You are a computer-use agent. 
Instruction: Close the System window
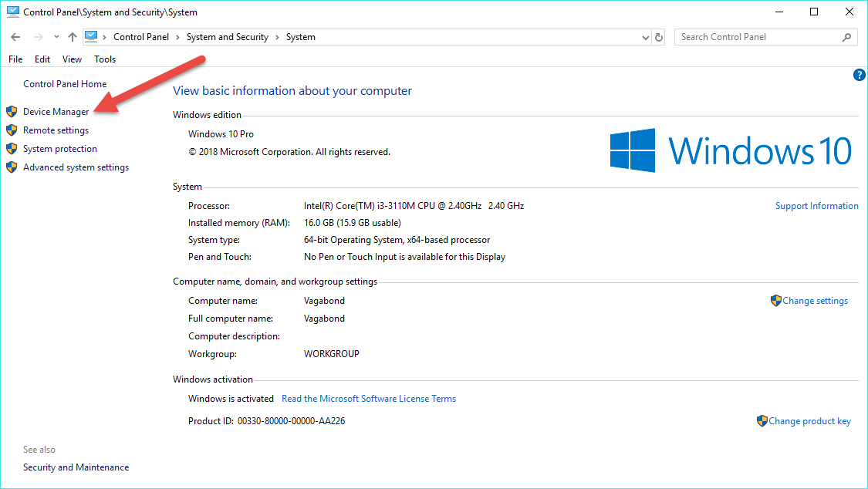click(x=849, y=12)
